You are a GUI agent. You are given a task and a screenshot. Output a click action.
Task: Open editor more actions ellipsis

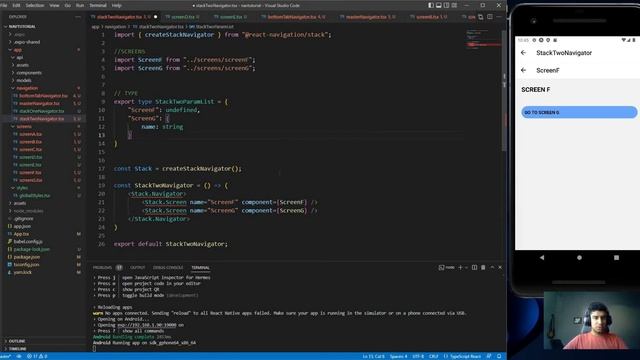point(499,17)
